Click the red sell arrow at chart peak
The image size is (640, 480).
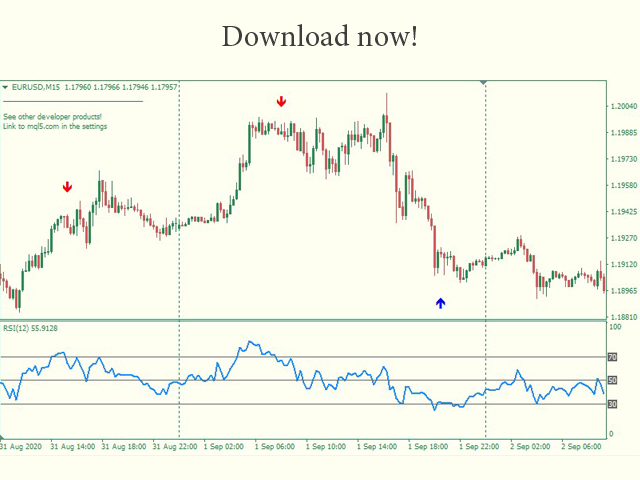coord(282,101)
